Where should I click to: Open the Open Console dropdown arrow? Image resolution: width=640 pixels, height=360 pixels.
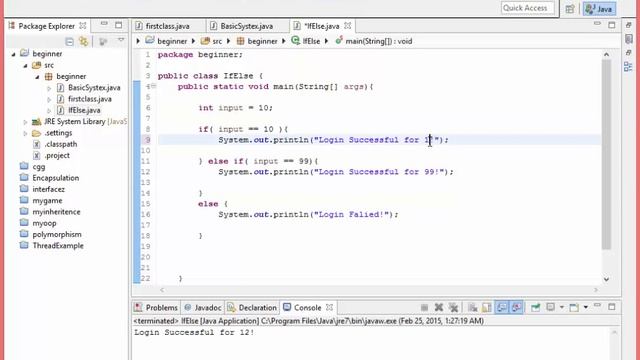coord(585,307)
